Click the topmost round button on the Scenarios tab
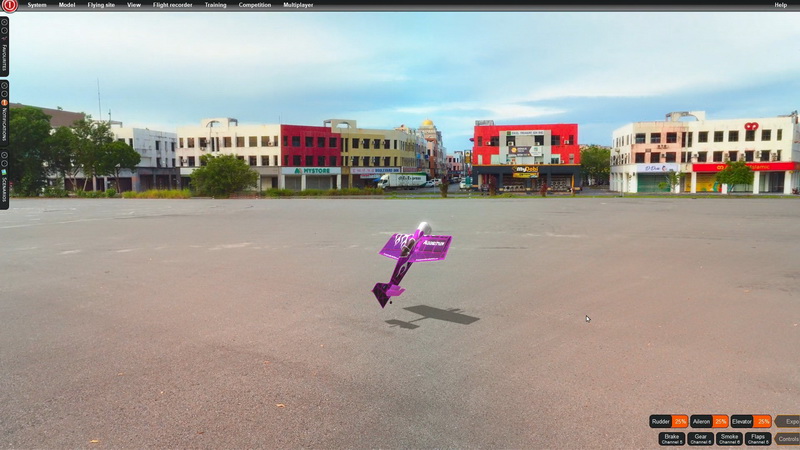Viewport: 800px width, 450px height. (4, 155)
